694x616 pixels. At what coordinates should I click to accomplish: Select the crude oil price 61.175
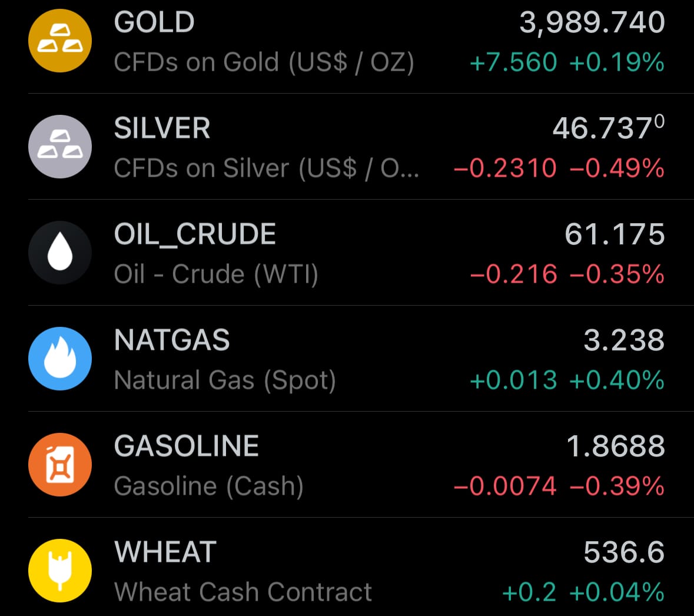[615, 234]
